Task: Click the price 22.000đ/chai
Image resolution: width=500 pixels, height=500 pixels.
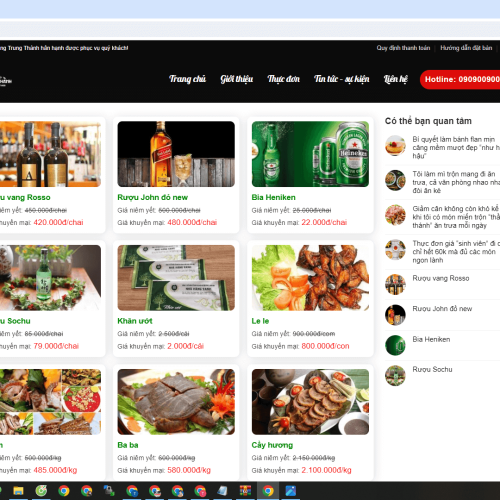Action: pyautogui.click(x=324, y=222)
